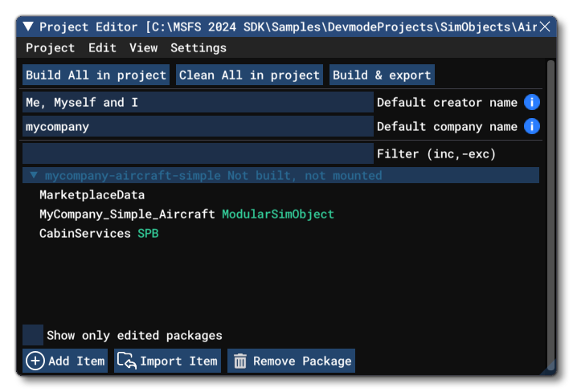Click the Remove Package trash icon

240,361
